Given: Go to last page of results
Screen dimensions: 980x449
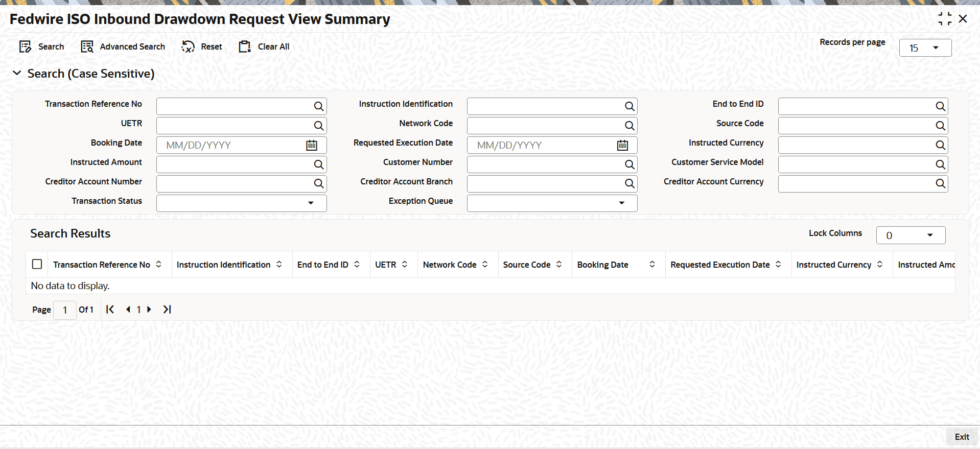Looking at the screenshot, I should [x=167, y=309].
